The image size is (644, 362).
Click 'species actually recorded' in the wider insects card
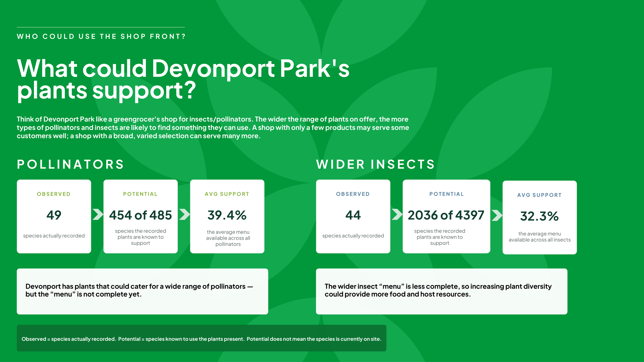point(353,236)
